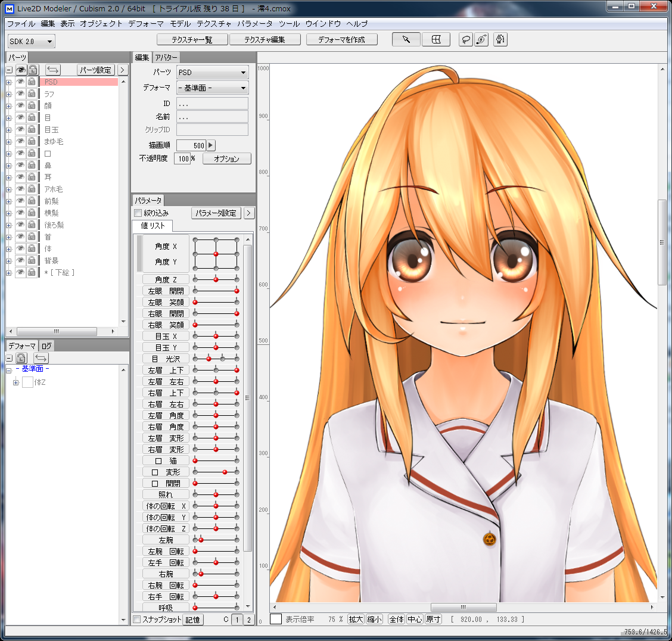Click the テクスチャ一覧 button
The width and height of the screenshot is (672, 641).
tap(192, 39)
